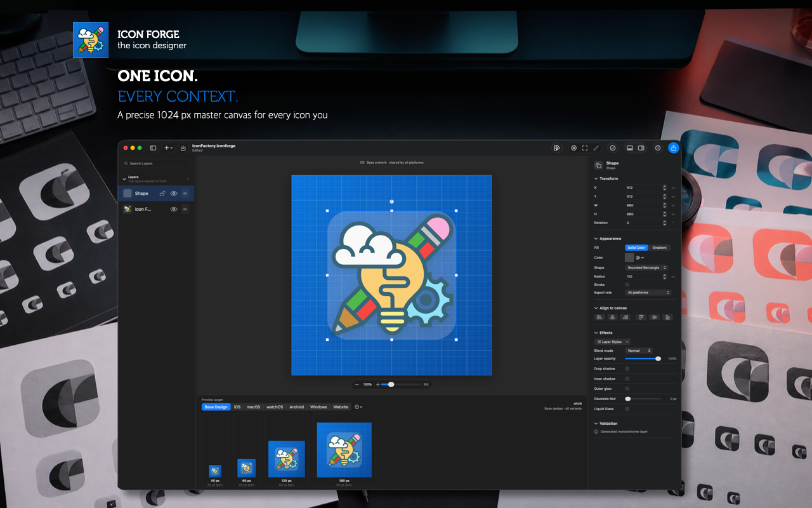Collapse the Layers section chevron
This screenshot has height=508, width=812.
pos(124,178)
